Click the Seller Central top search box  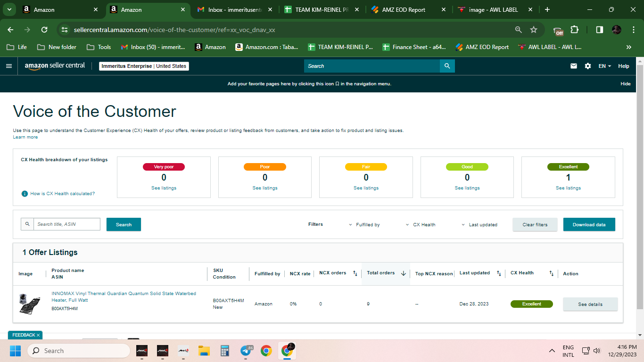coord(372,66)
